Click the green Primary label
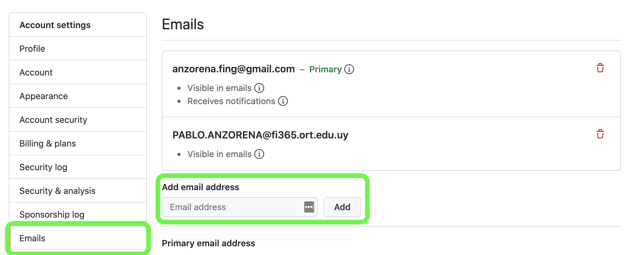This screenshot has height=255, width=644. point(325,69)
